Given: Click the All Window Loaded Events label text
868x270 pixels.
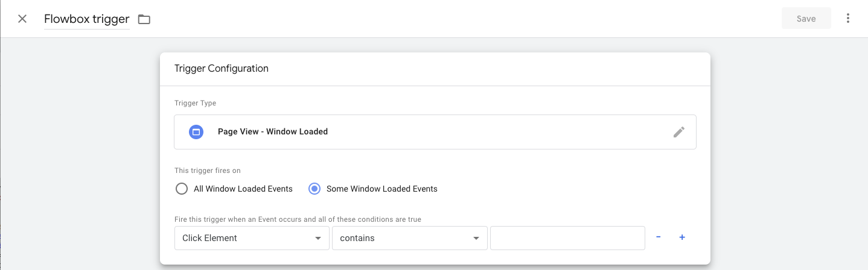Looking at the screenshot, I should click(243, 189).
